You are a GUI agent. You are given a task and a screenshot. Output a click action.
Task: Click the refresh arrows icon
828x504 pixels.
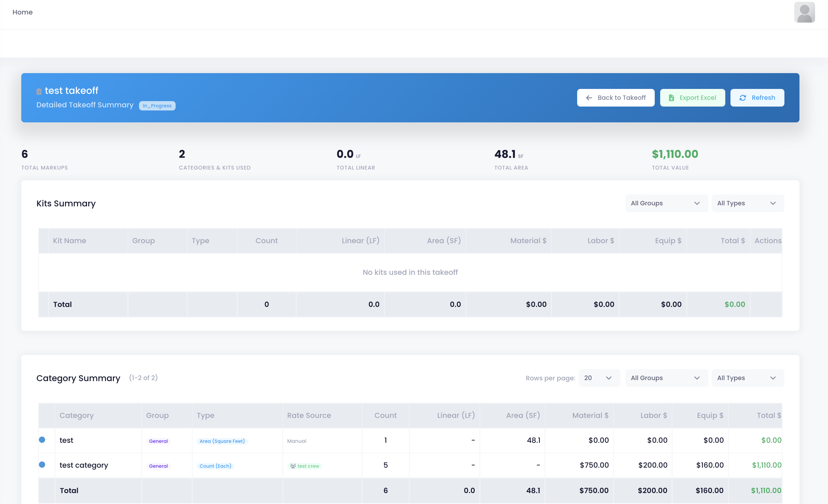(x=743, y=98)
